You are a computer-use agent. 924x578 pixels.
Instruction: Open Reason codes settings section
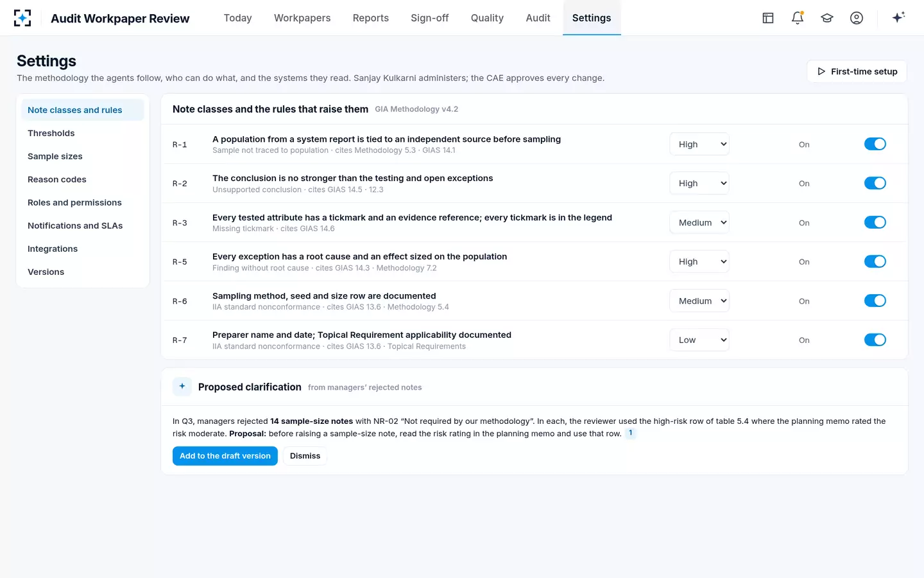(x=83, y=179)
